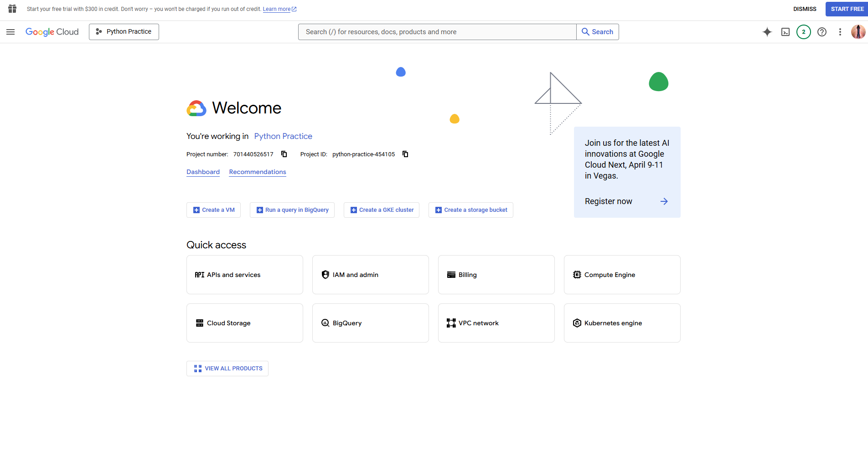Select the project number 701440526517 text
The height and width of the screenshot is (451, 868).
coord(253,154)
